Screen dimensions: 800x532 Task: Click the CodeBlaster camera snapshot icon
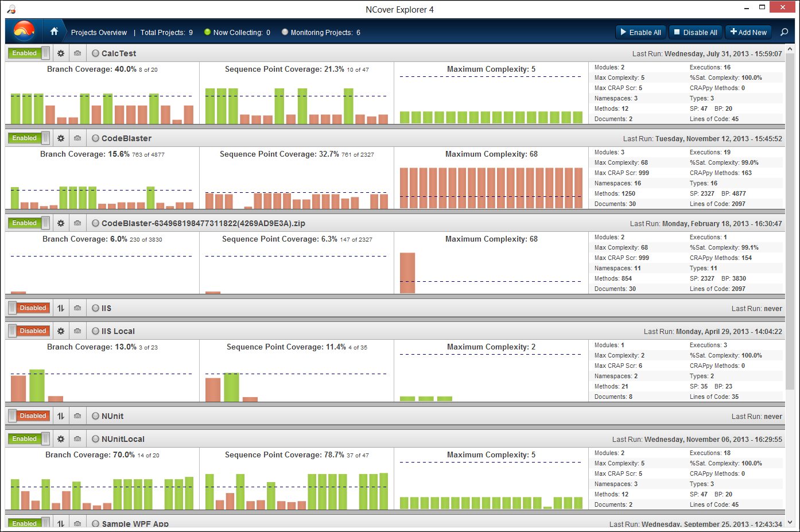[x=77, y=138]
